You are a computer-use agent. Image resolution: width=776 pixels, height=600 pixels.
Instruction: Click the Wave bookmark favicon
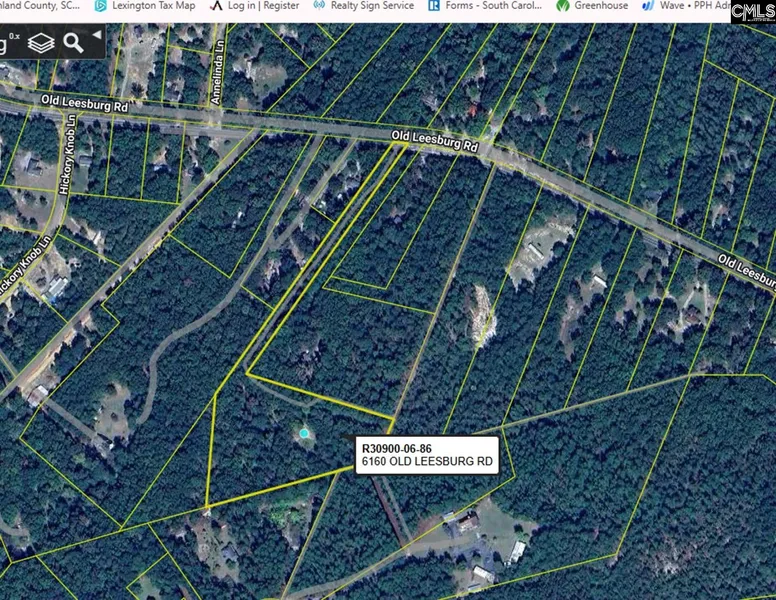[648, 6]
